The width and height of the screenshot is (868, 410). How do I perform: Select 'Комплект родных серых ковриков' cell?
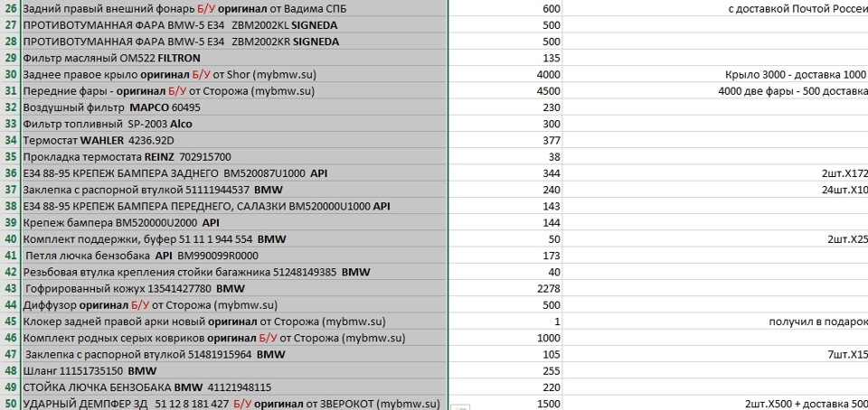point(234,338)
